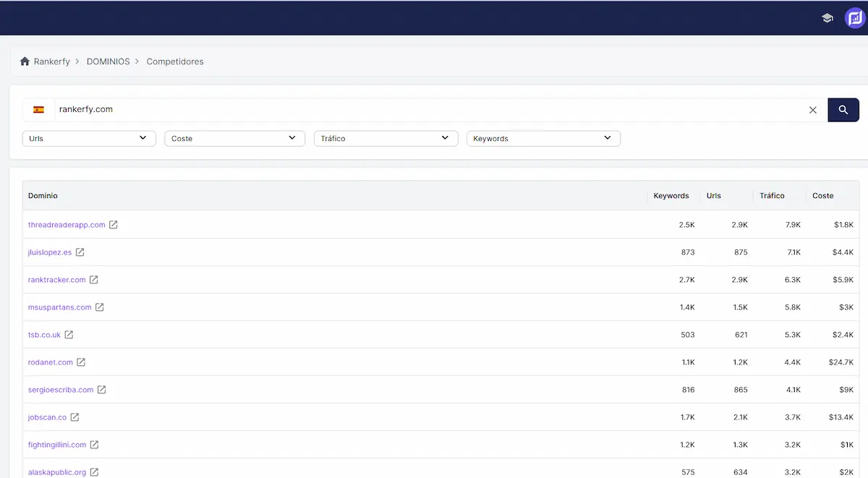Select Competidores breadcrumb item
Viewport: 868px width, 478px height.
pos(175,61)
